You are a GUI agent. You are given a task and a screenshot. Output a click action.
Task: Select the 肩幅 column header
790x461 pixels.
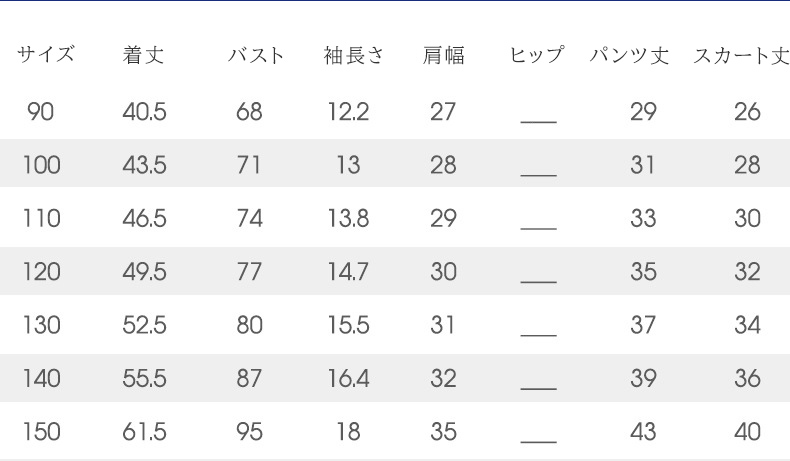point(443,56)
